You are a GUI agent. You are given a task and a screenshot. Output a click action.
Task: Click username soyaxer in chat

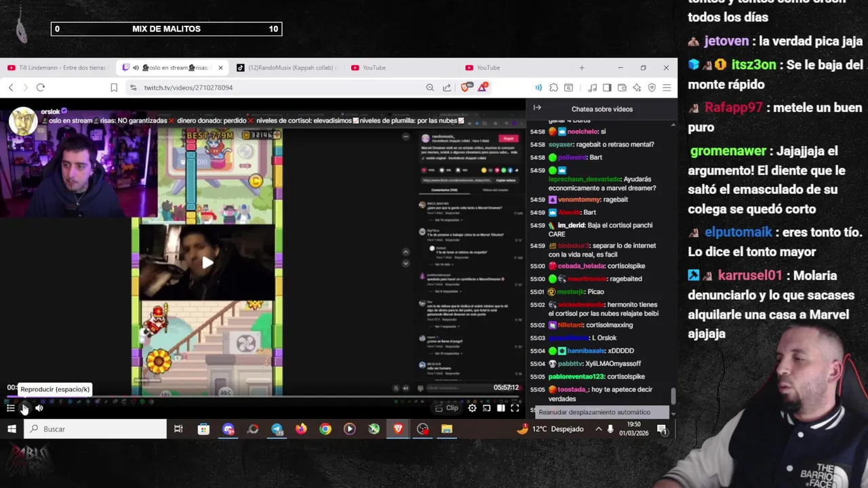(x=561, y=145)
